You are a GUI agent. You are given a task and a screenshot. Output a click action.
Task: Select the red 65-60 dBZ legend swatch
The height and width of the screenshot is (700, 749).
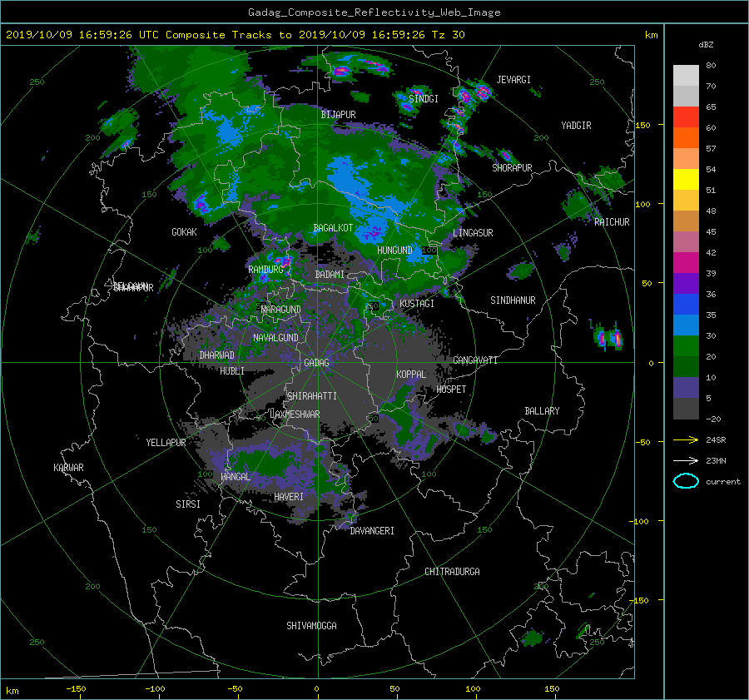686,117
